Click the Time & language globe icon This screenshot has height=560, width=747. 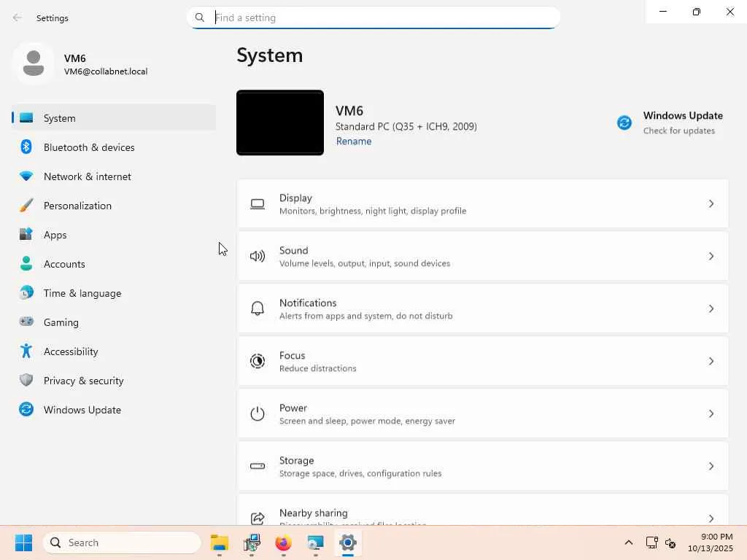(x=26, y=292)
